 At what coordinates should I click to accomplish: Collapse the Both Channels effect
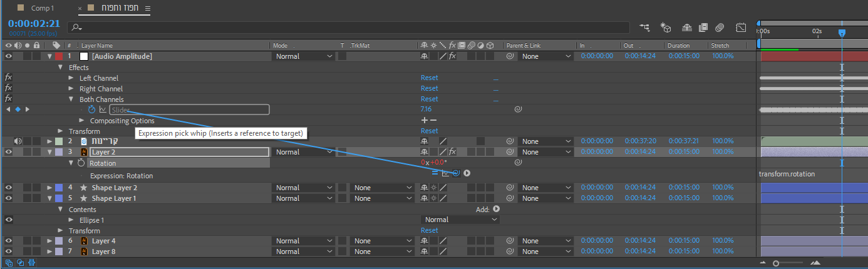pyautogui.click(x=71, y=99)
